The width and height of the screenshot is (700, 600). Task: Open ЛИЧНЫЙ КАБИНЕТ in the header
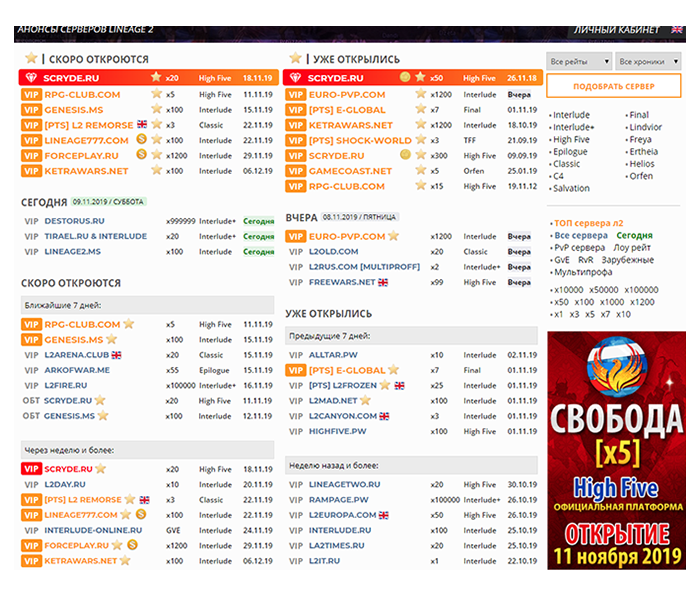[x=617, y=30]
